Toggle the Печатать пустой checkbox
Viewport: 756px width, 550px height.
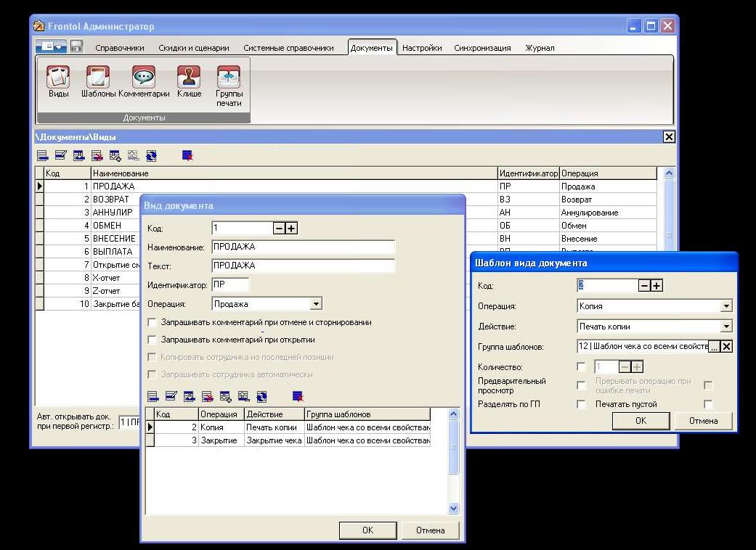click(x=708, y=404)
